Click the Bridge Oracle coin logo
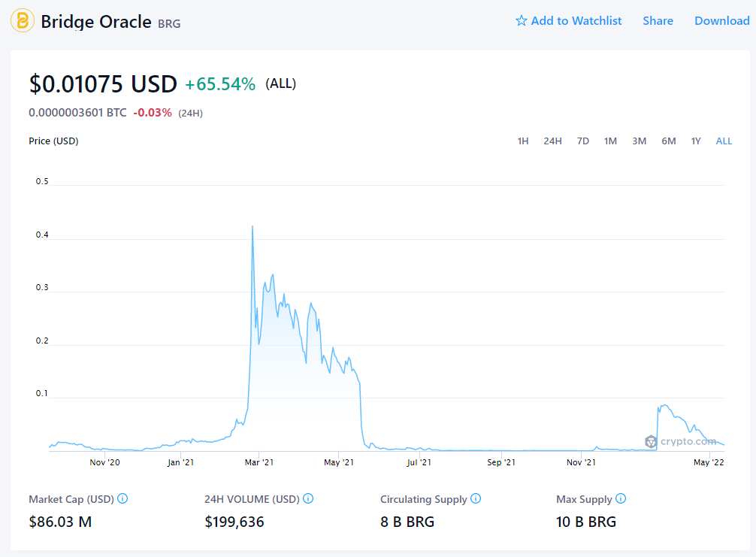The image size is (756, 557). (21, 21)
